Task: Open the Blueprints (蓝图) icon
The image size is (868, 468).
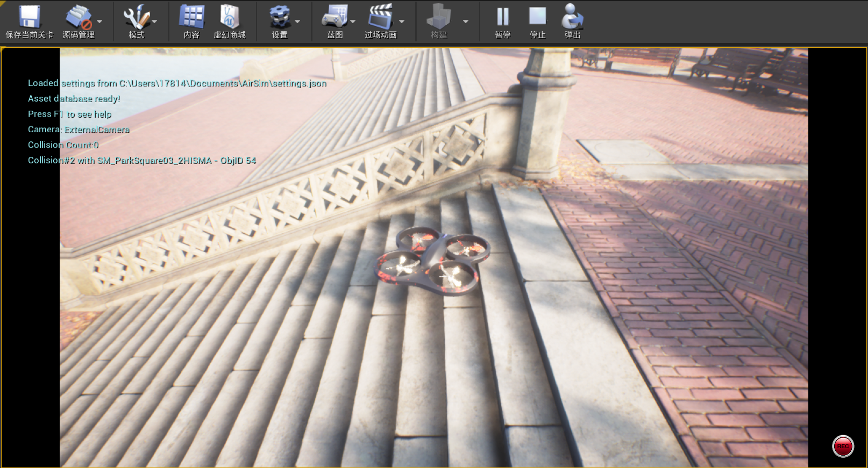Action: point(335,17)
